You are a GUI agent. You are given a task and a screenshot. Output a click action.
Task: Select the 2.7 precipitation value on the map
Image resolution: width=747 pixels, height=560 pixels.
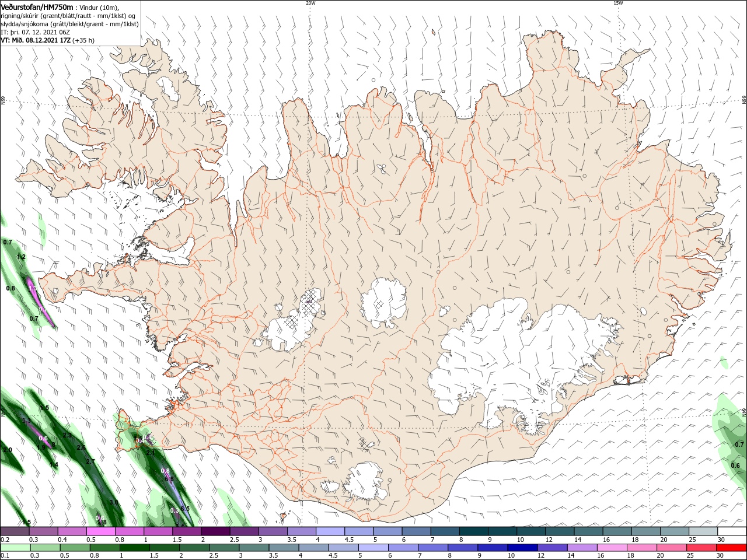click(90, 461)
